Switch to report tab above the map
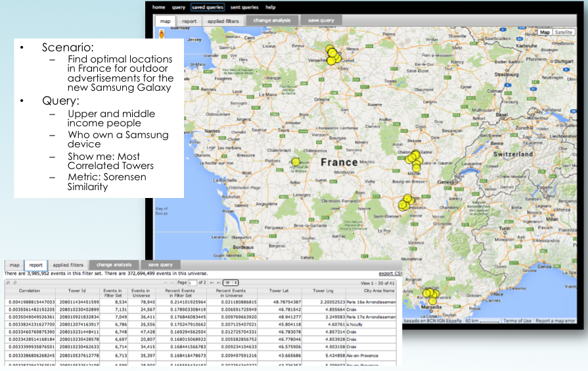The height and width of the screenshot is (371, 588). tap(189, 21)
